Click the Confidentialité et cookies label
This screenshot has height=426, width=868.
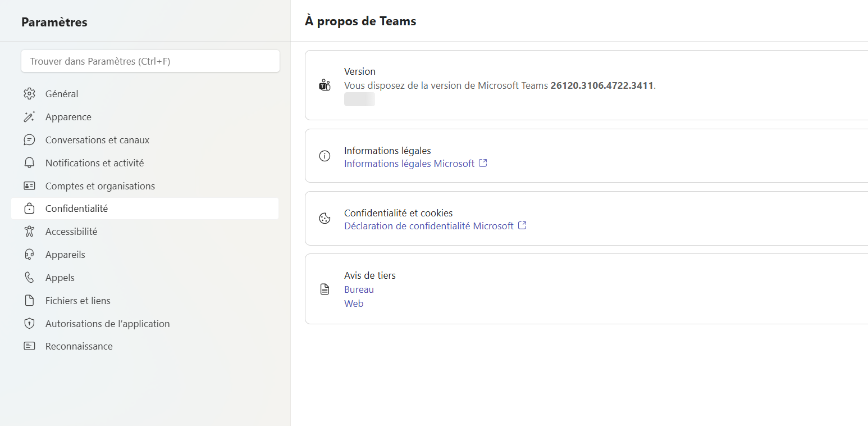pyautogui.click(x=398, y=213)
